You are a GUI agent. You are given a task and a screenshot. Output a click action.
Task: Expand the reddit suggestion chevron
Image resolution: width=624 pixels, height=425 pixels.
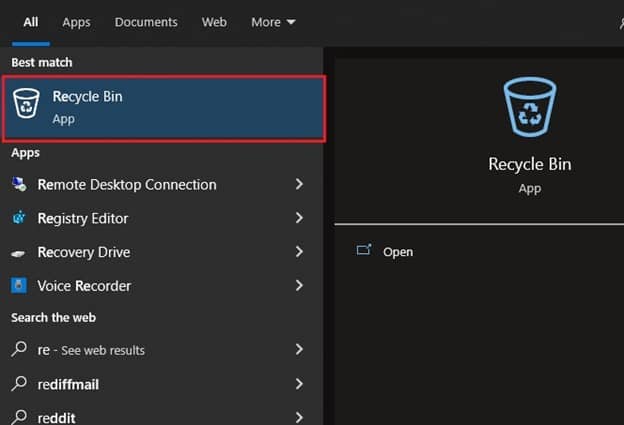(299, 417)
